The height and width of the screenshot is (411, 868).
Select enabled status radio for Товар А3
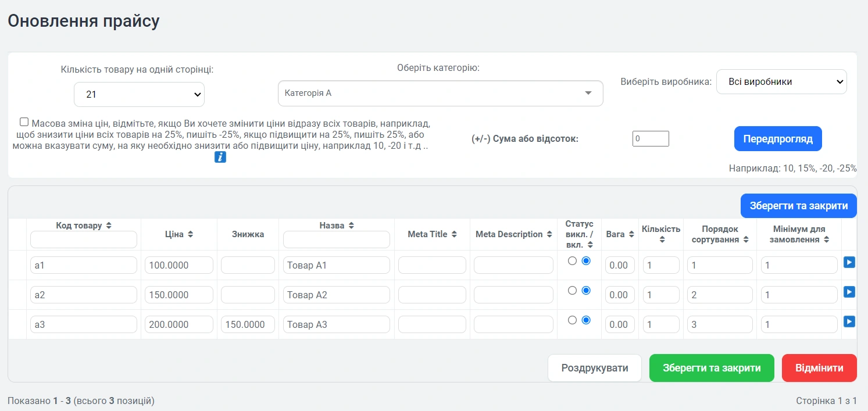(x=586, y=320)
